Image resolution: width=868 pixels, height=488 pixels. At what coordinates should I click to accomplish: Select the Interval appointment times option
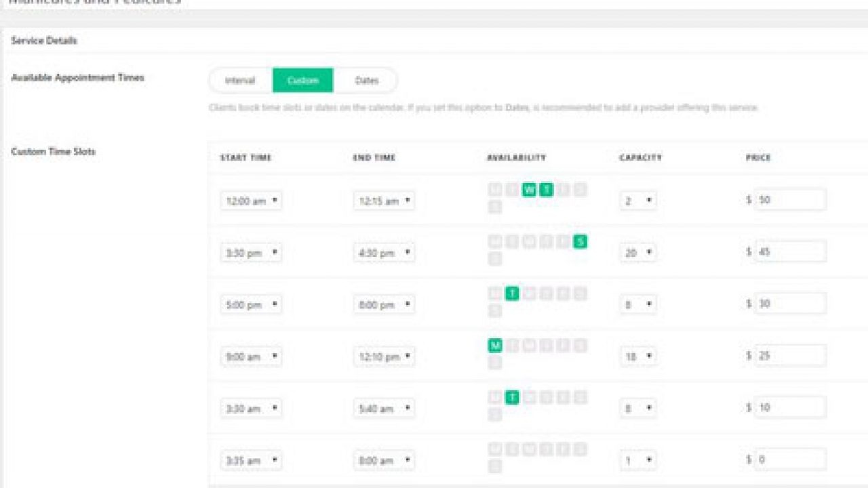[240, 81]
